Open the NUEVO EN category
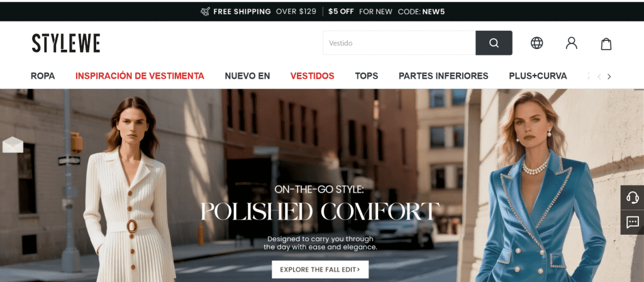The height and width of the screenshot is (282, 644). pos(247,76)
